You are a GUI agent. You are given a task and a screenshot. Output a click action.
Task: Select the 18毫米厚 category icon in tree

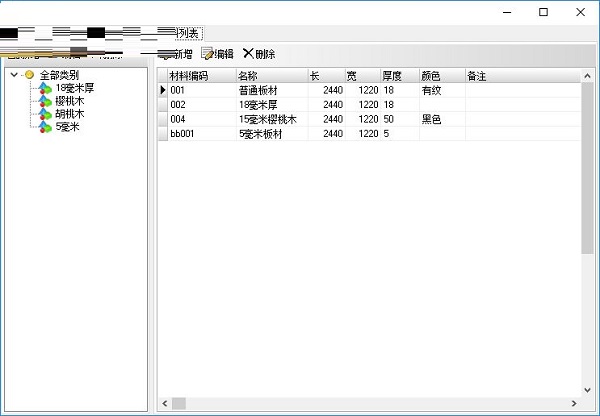[45, 88]
